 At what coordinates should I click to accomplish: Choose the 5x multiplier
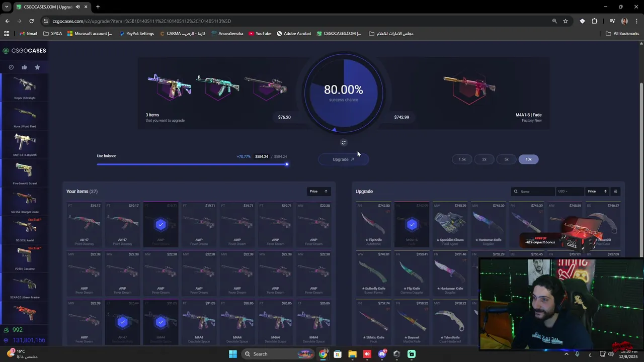(x=506, y=159)
